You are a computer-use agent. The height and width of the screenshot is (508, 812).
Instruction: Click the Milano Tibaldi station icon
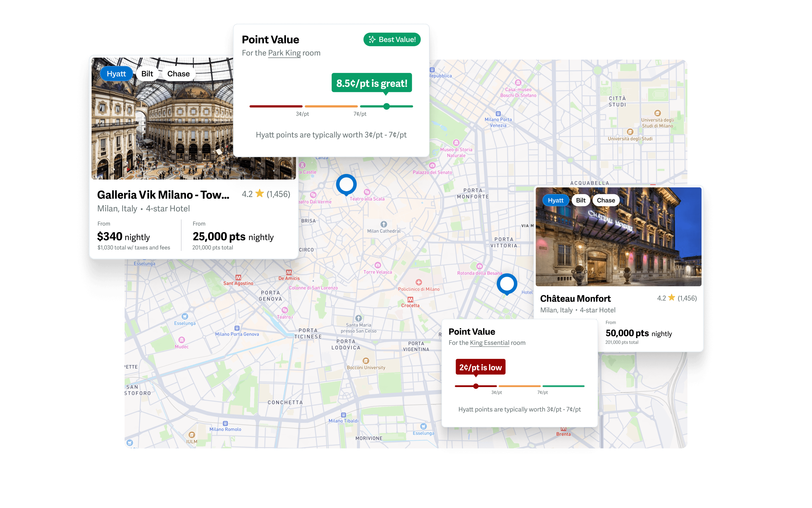(343, 415)
